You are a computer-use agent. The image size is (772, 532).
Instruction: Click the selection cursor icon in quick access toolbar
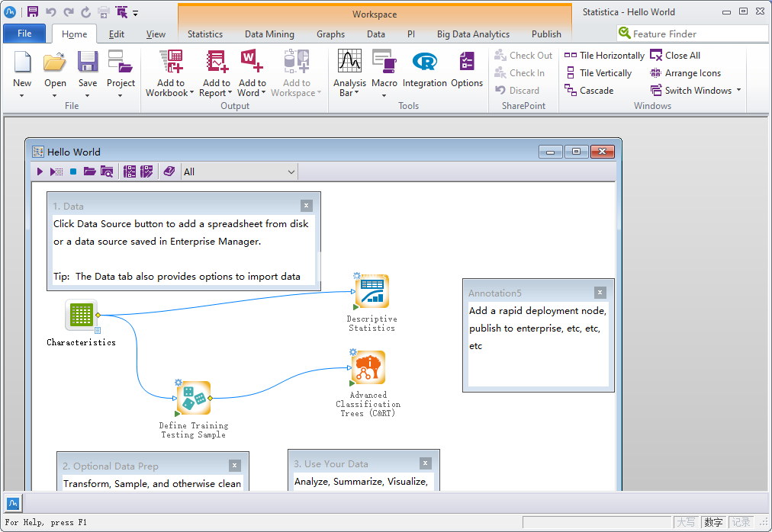coord(121,11)
